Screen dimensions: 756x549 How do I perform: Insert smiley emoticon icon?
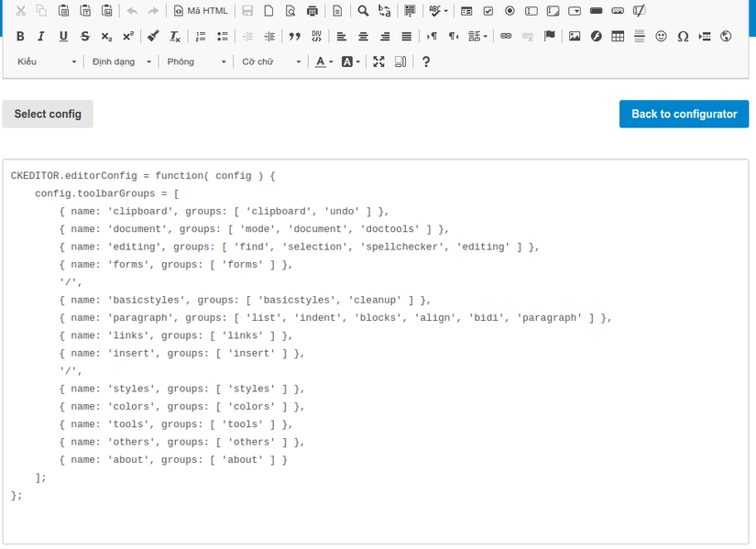click(661, 36)
